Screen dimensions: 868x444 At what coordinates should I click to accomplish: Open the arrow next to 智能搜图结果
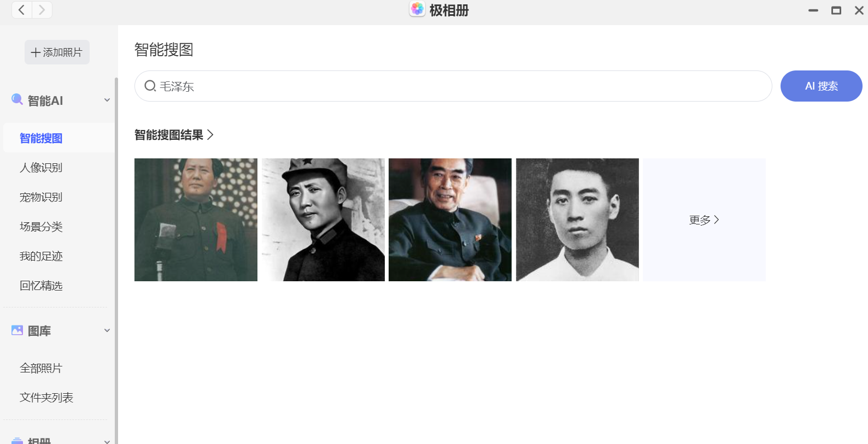210,135
